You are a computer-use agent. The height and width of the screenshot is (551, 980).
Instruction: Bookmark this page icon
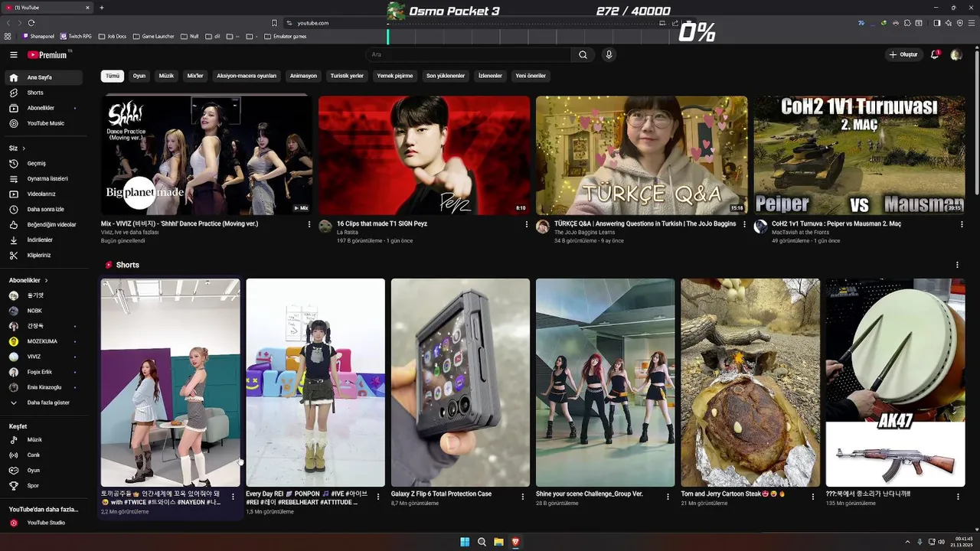click(274, 23)
